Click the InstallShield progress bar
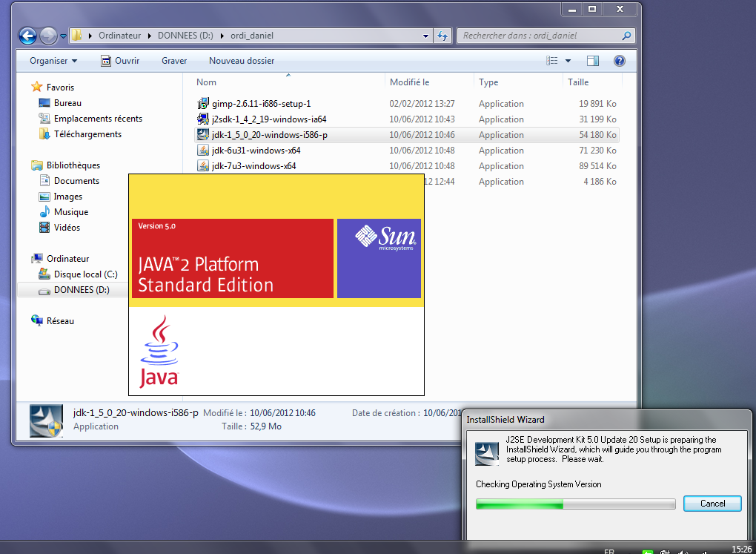The height and width of the screenshot is (554, 756). click(575, 504)
